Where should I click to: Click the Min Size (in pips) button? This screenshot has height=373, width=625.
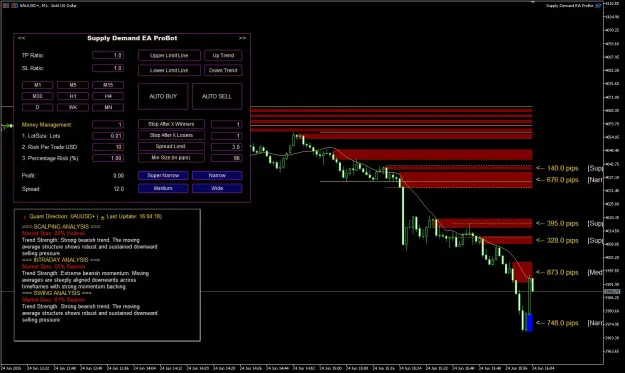(171, 158)
